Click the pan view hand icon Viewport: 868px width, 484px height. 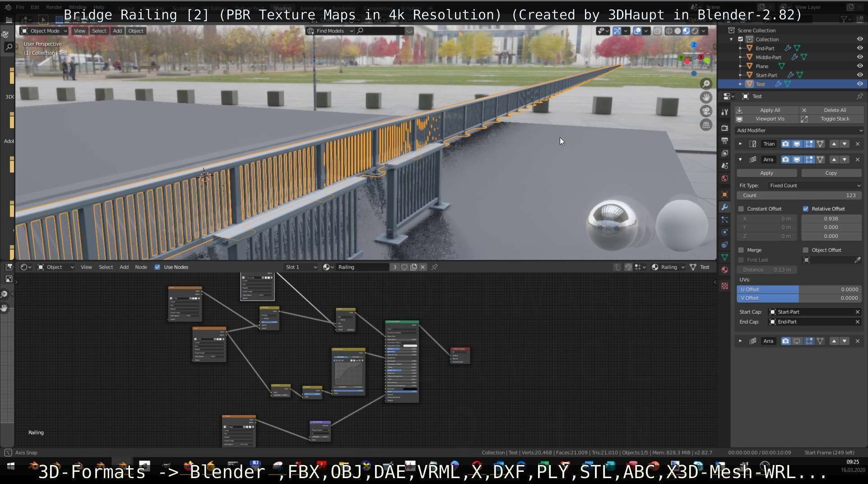coord(706,97)
